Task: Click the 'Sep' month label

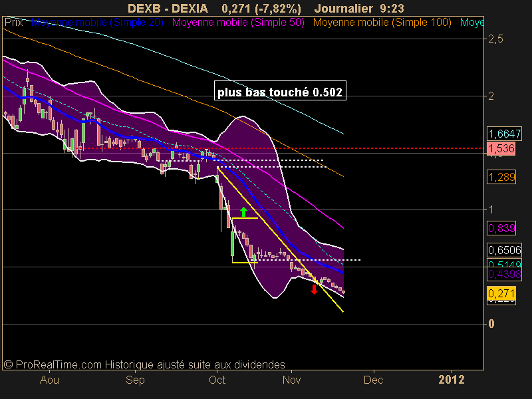Action: pos(135,380)
